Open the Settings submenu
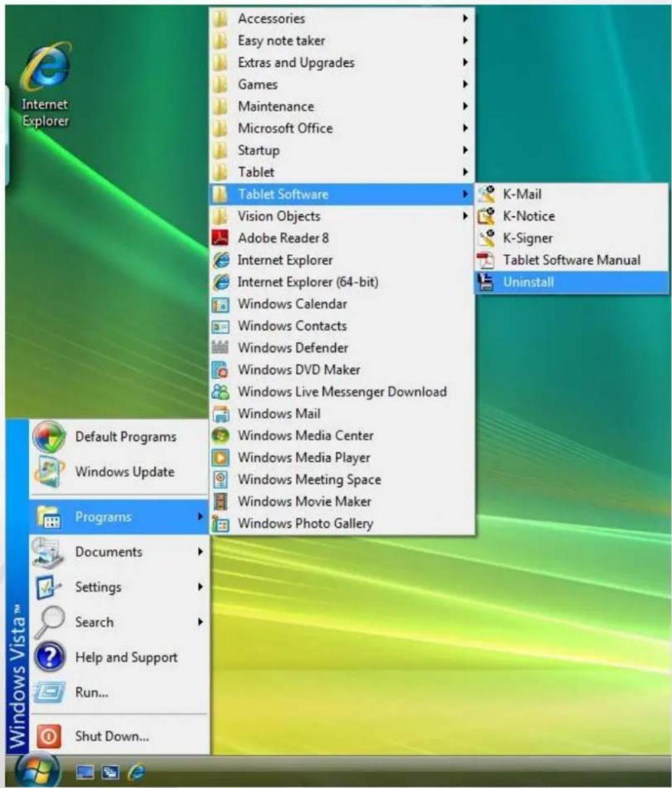672x788 pixels. [x=119, y=587]
